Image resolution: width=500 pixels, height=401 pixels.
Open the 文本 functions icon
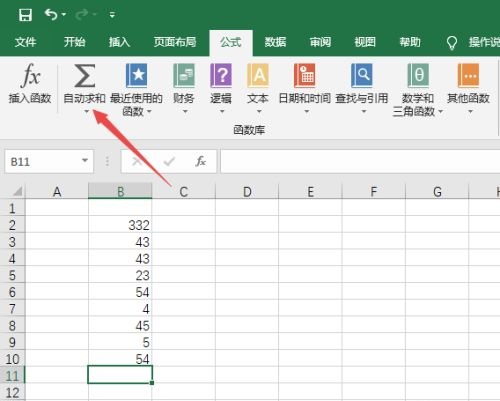coord(258,76)
